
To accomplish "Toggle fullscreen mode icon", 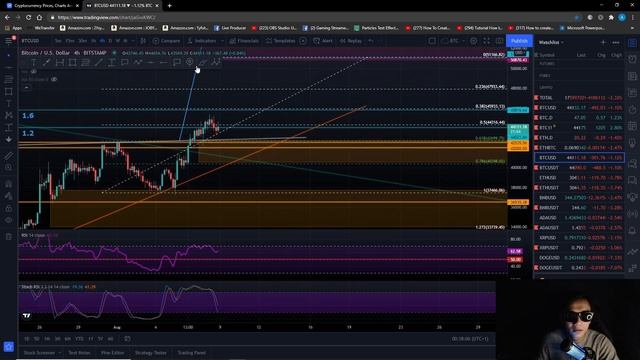I will 487,41.
